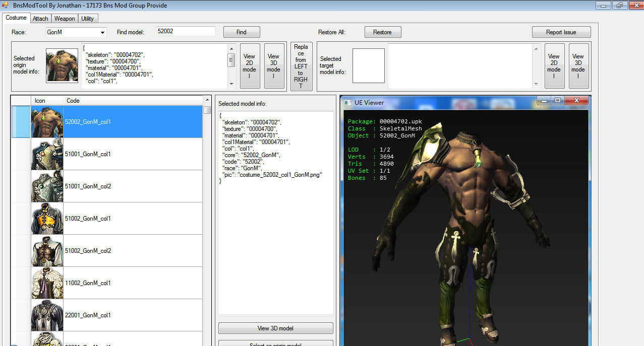Switch to the Utility tab
This screenshot has width=644, height=346.
[88, 19]
